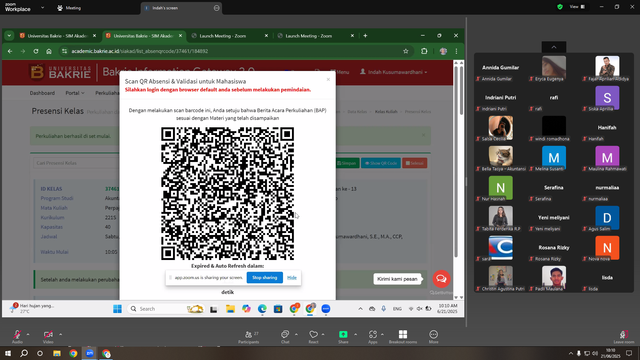Switch to the Meeting tab in Zoom
The height and width of the screenshot is (360, 640).
point(69,8)
